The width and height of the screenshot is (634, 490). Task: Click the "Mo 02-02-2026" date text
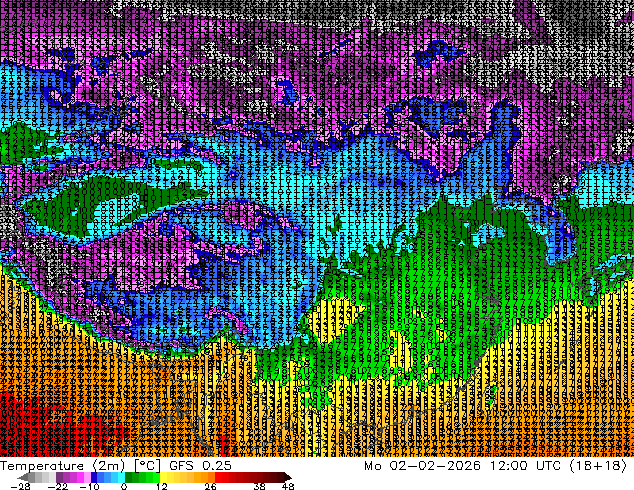pyautogui.click(x=423, y=466)
